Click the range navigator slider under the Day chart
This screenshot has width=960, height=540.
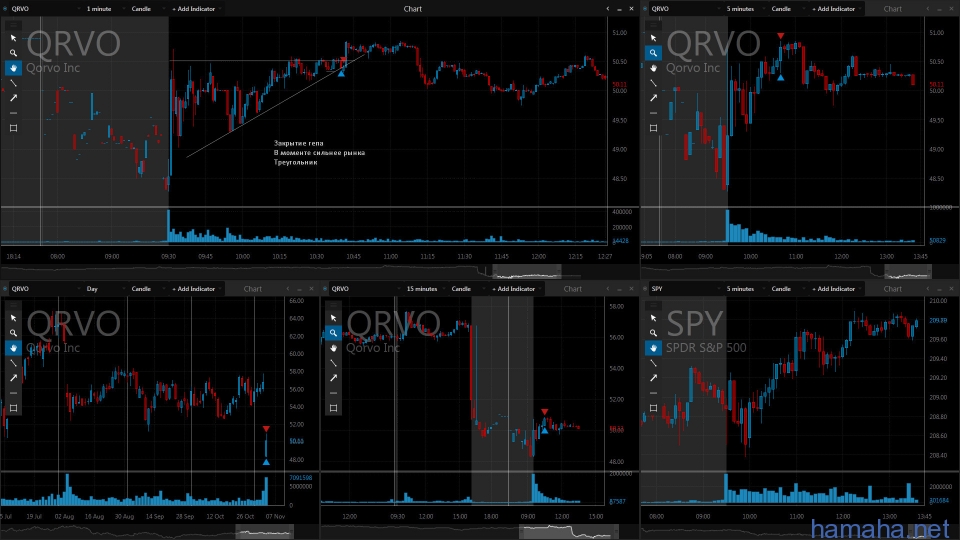point(264,531)
